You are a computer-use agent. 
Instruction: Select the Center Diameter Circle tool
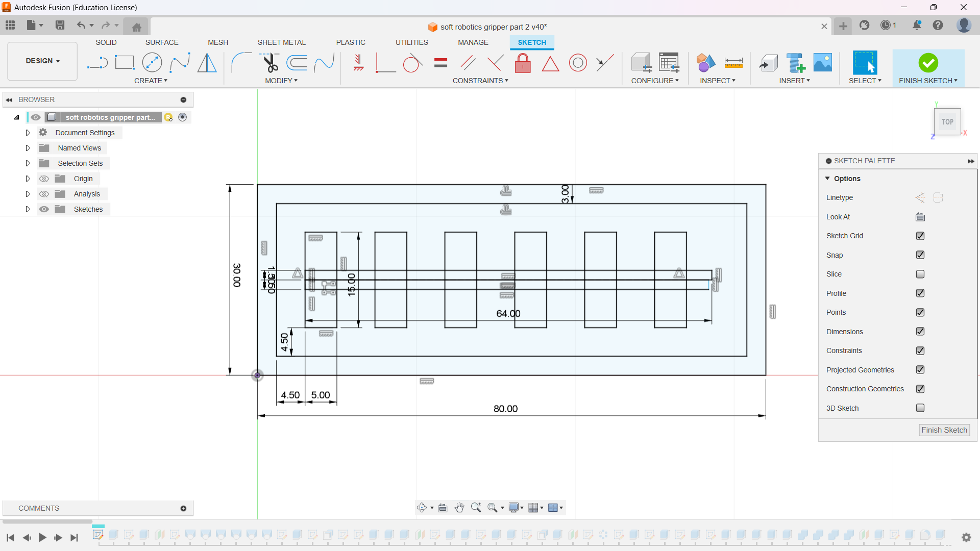point(152,63)
